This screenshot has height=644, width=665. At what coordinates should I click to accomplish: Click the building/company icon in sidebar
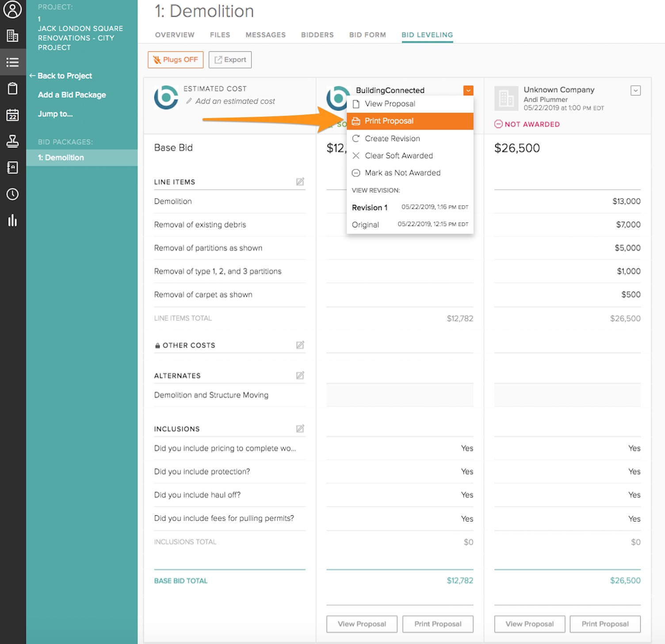pyautogui.click(x=12, y=36)
